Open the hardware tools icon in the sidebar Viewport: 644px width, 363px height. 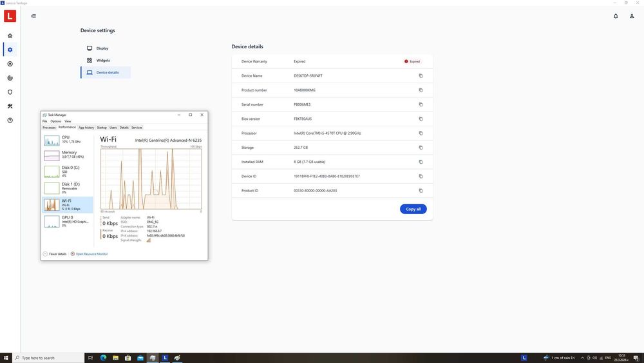point(10,106)
